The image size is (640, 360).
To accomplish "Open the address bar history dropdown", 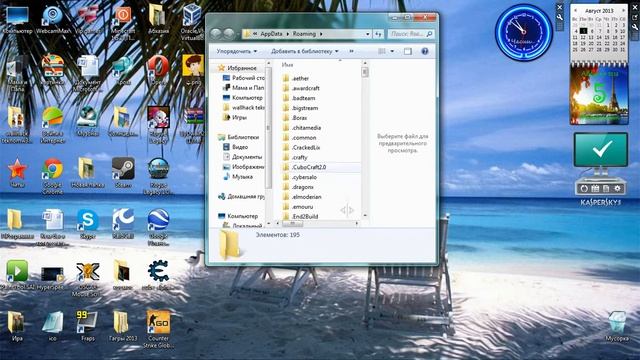I will [367, 34].
